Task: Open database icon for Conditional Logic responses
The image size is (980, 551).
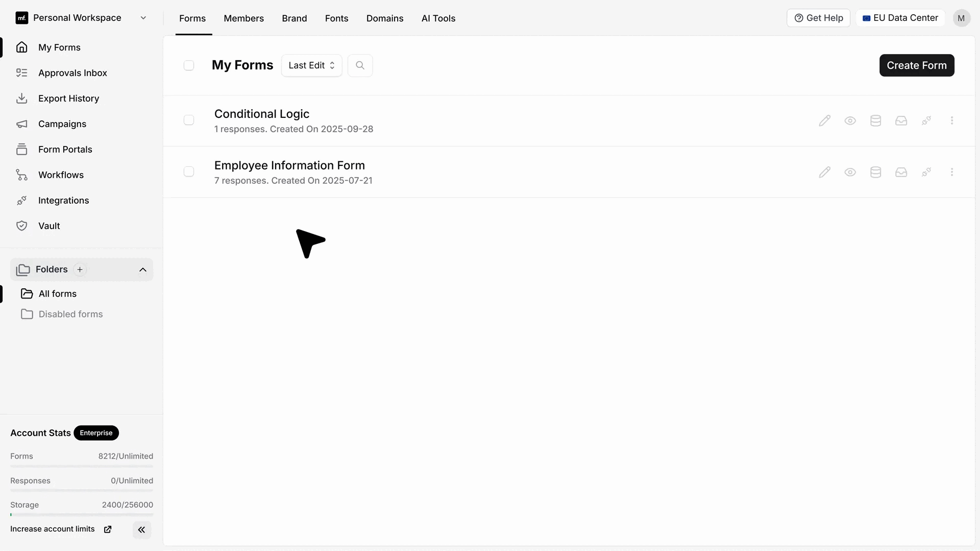Action: [875, 120]
